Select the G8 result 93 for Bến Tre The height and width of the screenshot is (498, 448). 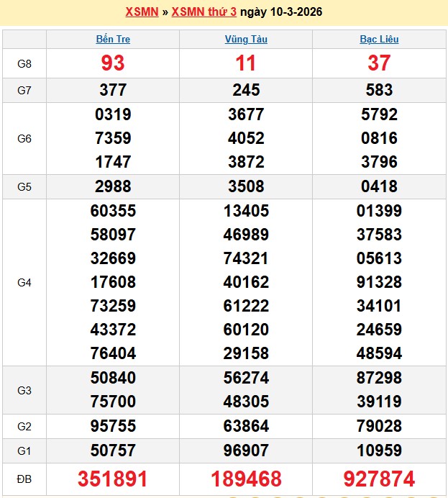[113, 63]
